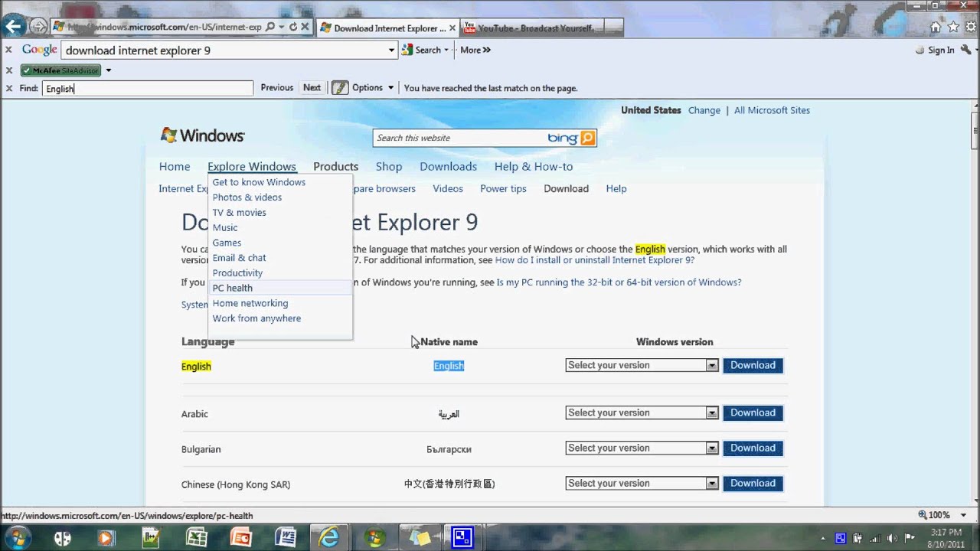Open the address bar dropdown arrow
Image resolution: width=980 pixels, height=551 pixels.
click(282, 27)
